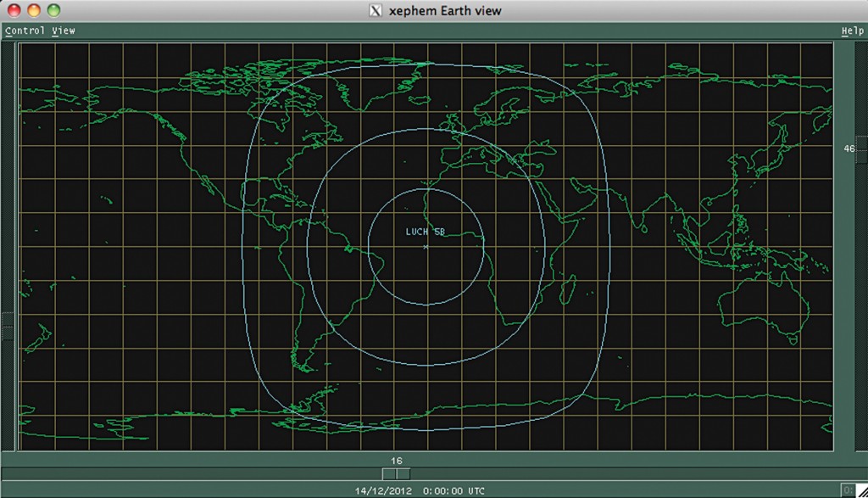The image size is (868, 498).
Task: Click the LUCH 5B label text
Action: (x=426, y=230)
